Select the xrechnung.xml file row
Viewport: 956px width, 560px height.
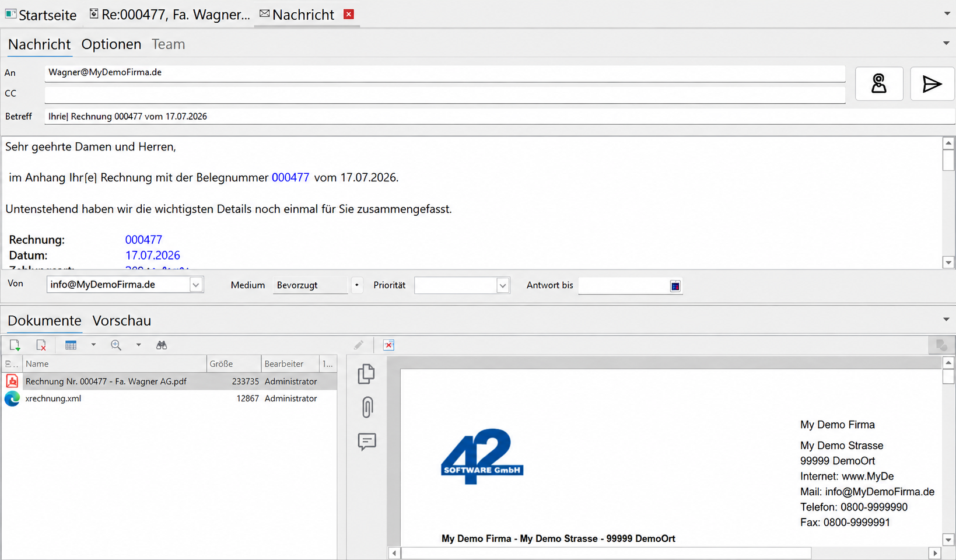pos(169,398)
